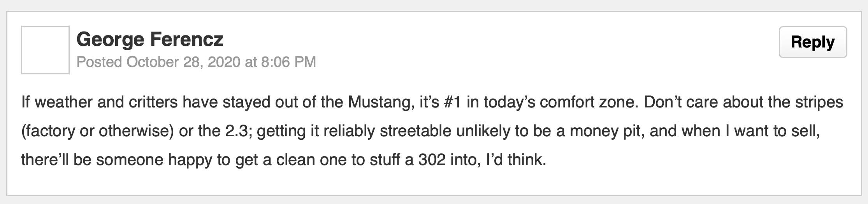The image size is (868, 204).
Task: Click the word stripes in the comment
Action: click(x=818, y=102)
